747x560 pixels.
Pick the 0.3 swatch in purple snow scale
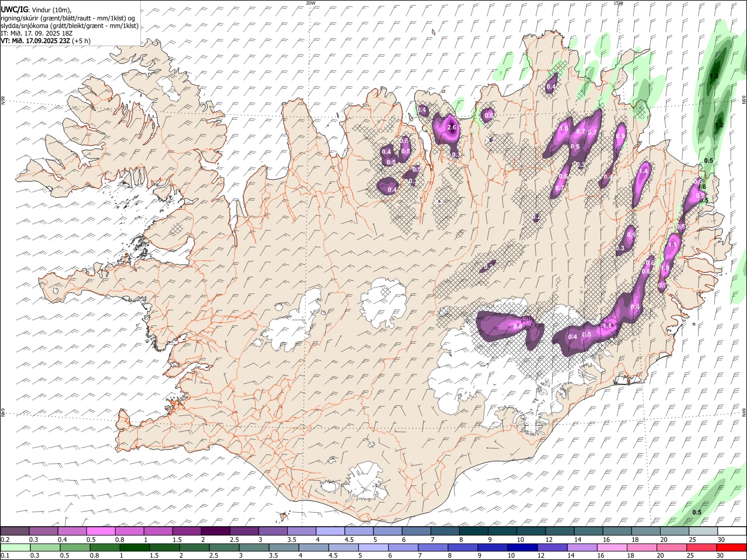(x=44, y=531)
